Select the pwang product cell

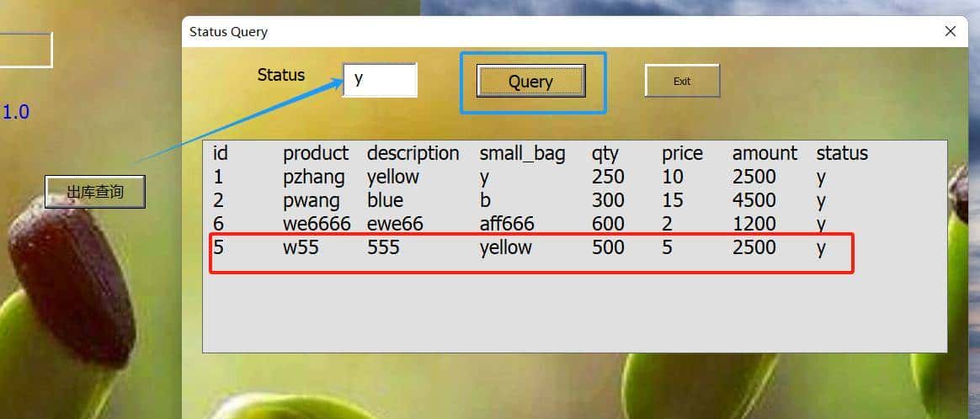pyautogui.click(x=312, y=201)
